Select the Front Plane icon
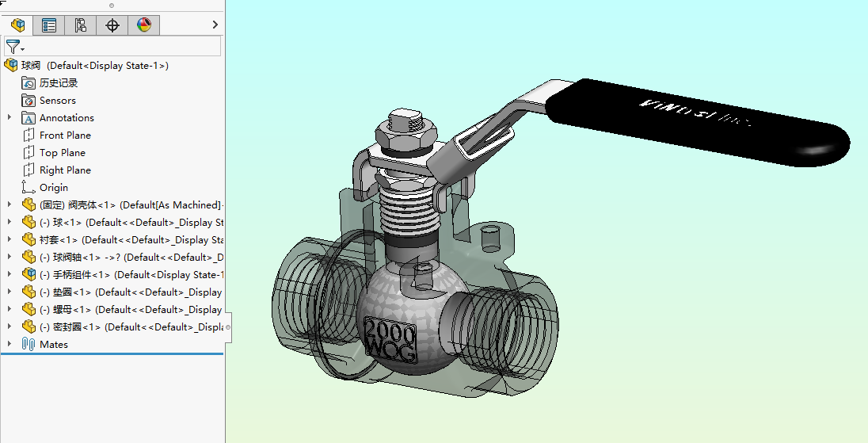The image size is (868, 443). [x=29, y=135]
